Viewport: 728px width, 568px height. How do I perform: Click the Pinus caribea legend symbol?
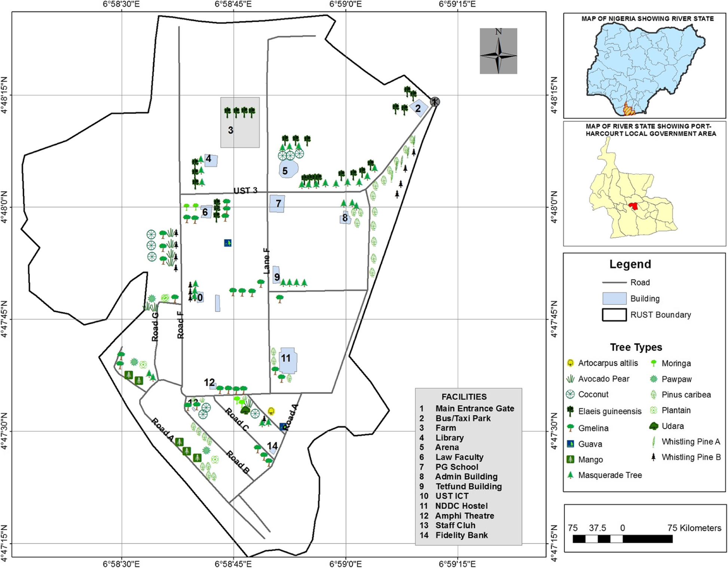point(654,394)
